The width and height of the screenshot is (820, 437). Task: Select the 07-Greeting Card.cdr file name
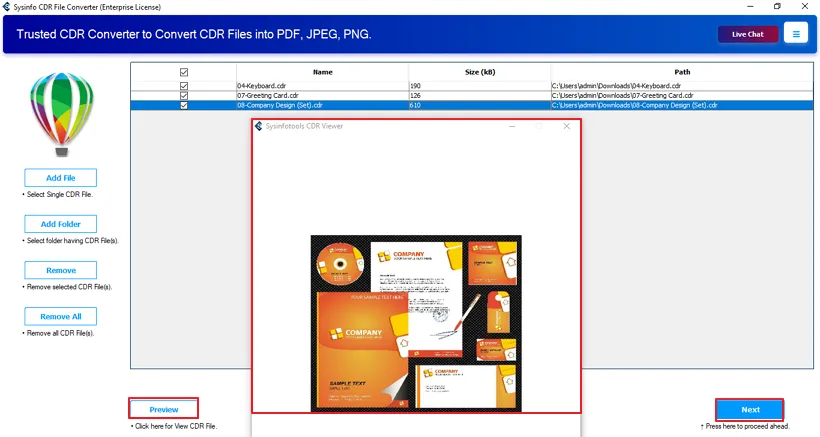pyautogui.click(x=268, y=96)
